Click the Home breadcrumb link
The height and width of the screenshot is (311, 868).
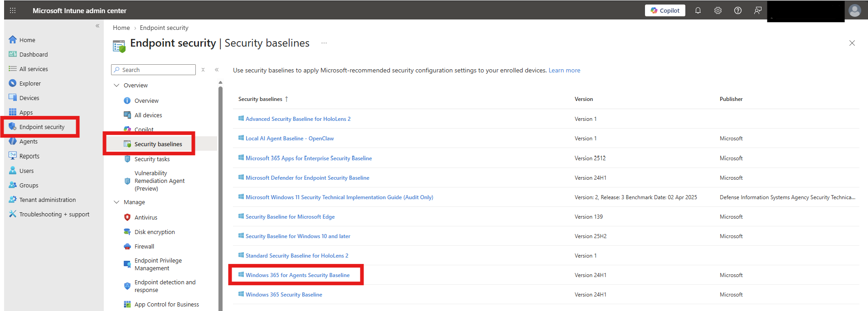[121, 28]
